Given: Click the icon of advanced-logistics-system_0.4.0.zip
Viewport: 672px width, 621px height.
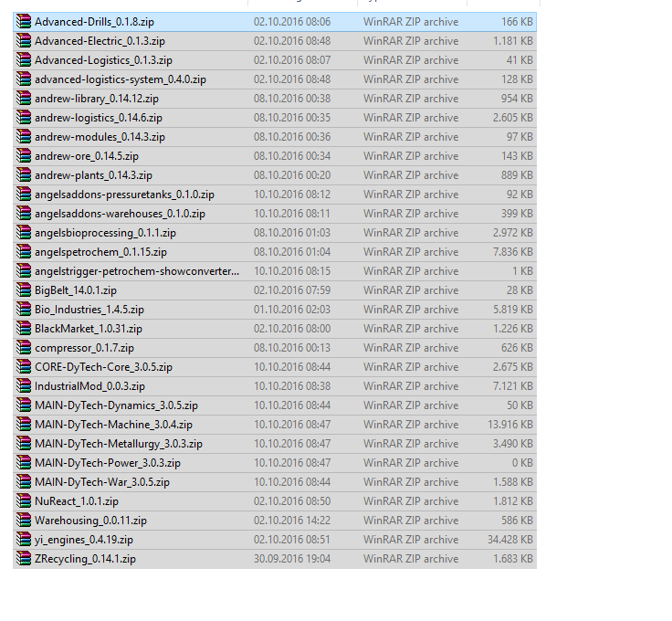Looking at the screenshot, I should [24, 79].
